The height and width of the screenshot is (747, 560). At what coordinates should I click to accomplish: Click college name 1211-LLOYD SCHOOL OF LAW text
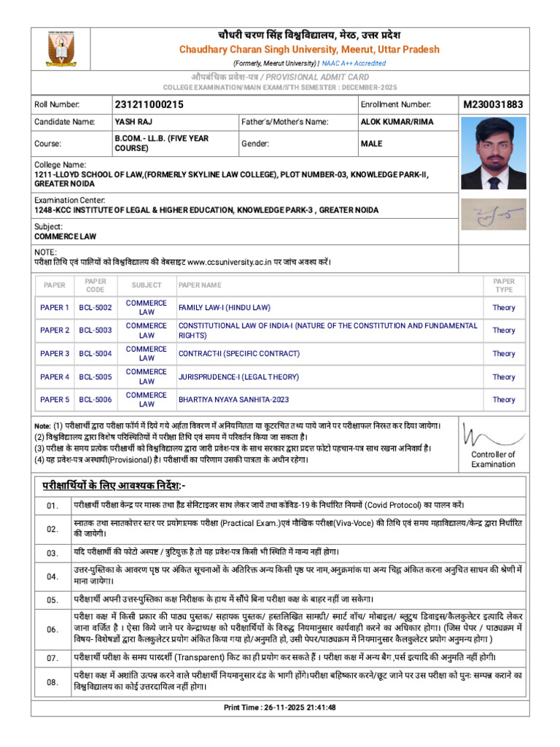tap(231, 179)
